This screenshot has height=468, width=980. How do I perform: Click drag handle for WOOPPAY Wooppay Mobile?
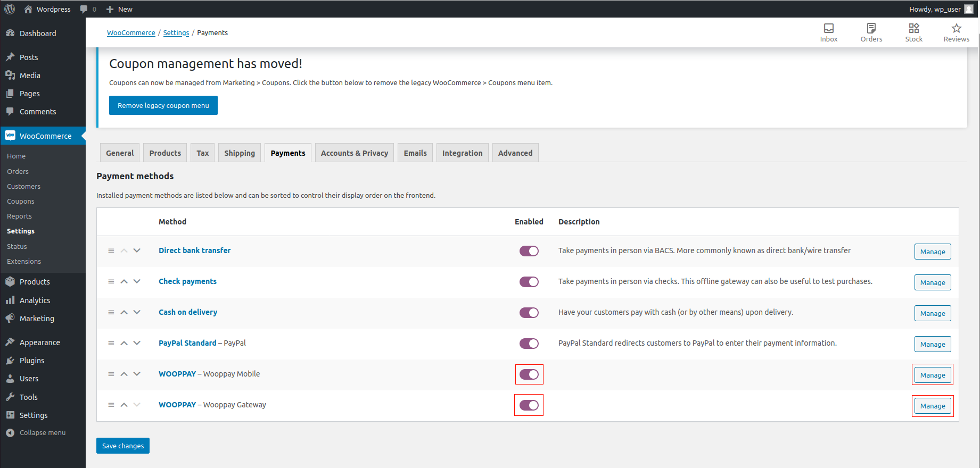tap(111, 374)
